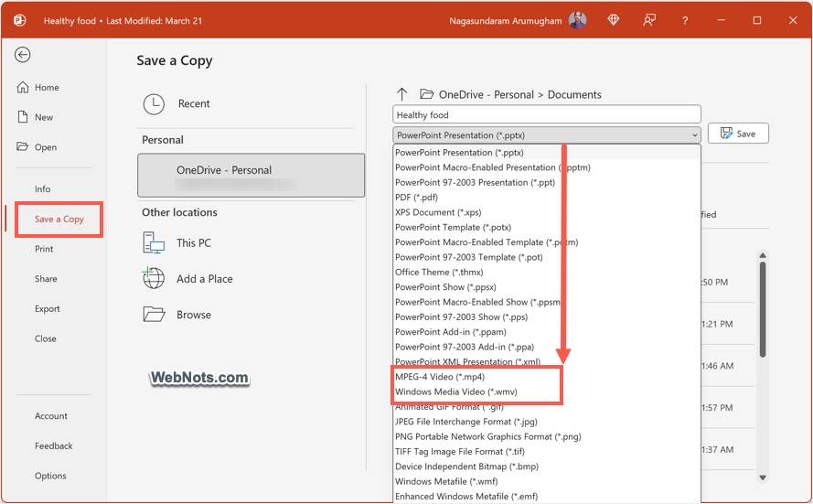Click the folder icon beside OneDrive path

click(x=427, y=94)
